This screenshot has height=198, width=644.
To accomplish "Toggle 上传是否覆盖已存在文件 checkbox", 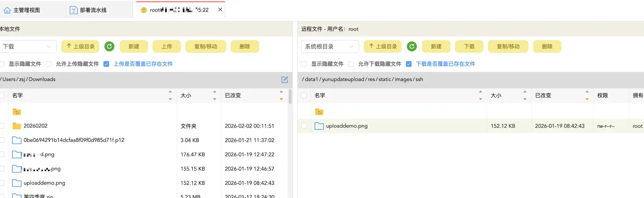I will [x=106, y=64].
